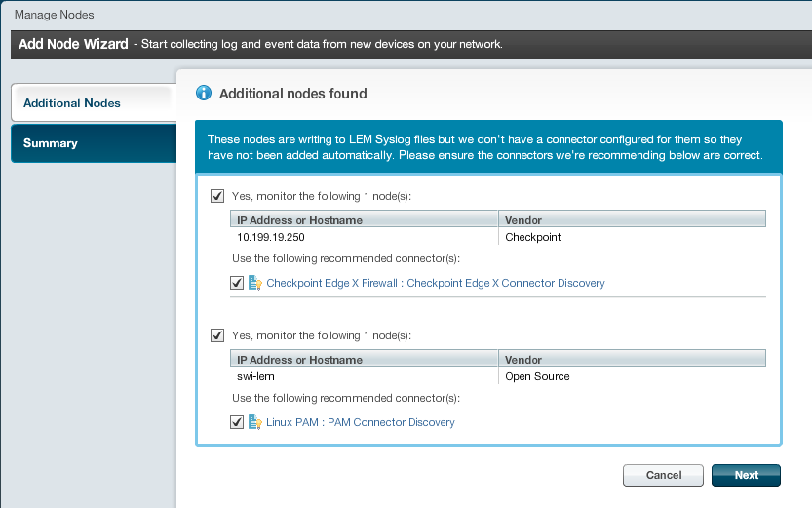Screen dimensions: 812x508
Task: Uncheck monitor node checkbox for swi-lem
Action: point(217,335)
